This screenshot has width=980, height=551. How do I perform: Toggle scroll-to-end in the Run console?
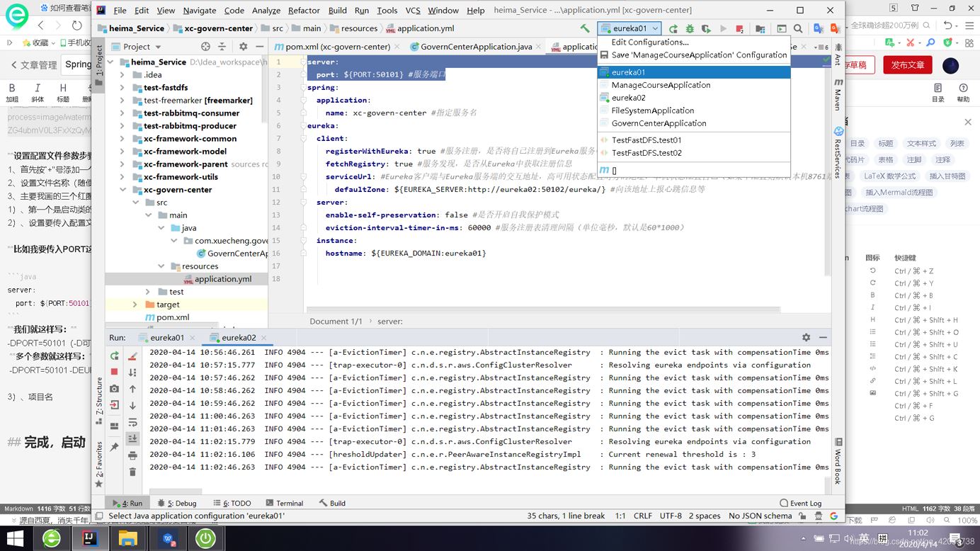[132, 439]
